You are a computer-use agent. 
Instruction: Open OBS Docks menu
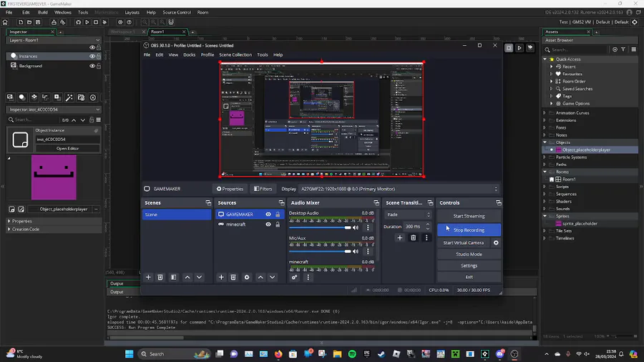(190, 54)
